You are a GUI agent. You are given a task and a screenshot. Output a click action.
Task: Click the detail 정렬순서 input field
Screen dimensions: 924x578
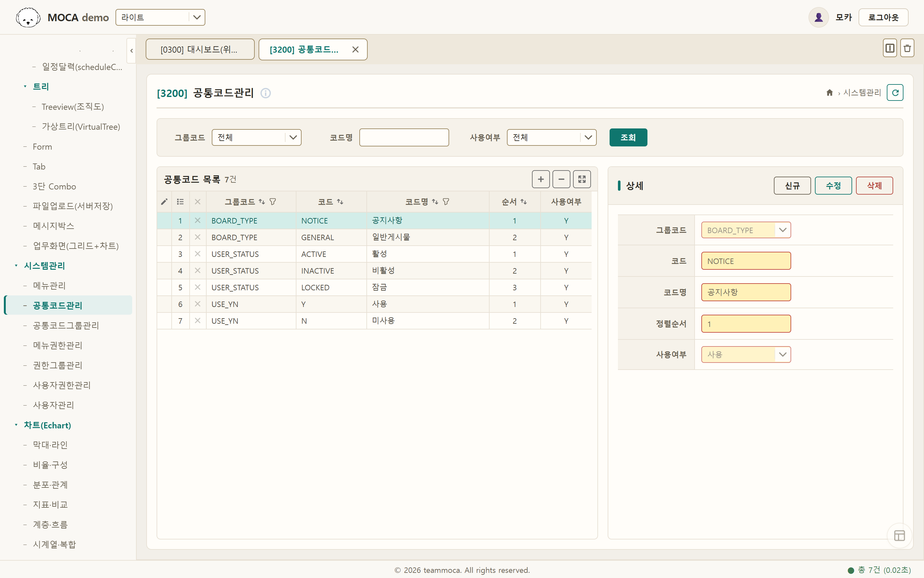pos(746,324)
